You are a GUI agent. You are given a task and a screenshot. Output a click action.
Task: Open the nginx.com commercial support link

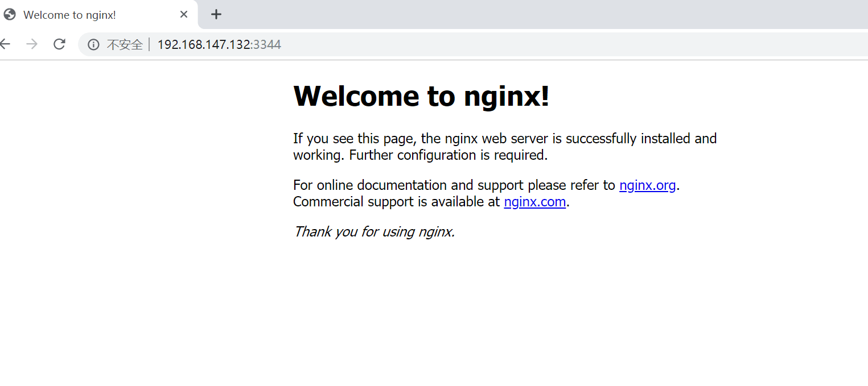534,202
